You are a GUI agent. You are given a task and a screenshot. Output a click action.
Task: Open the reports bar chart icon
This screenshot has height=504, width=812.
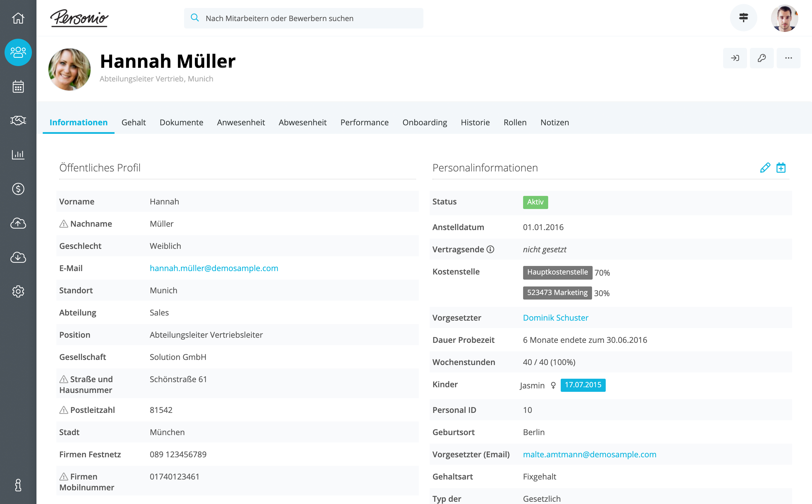coord(18,155)
